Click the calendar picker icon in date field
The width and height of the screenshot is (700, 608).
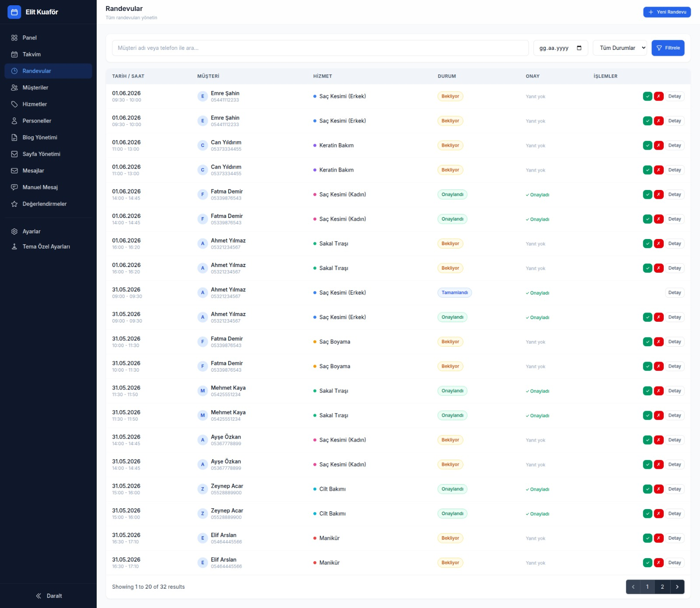[579, 48]
